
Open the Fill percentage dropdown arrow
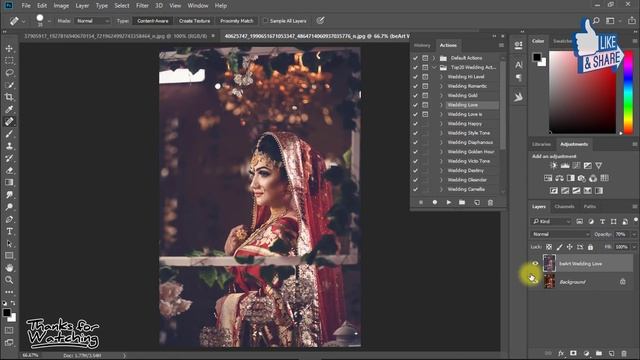click(x=634, y=247)
